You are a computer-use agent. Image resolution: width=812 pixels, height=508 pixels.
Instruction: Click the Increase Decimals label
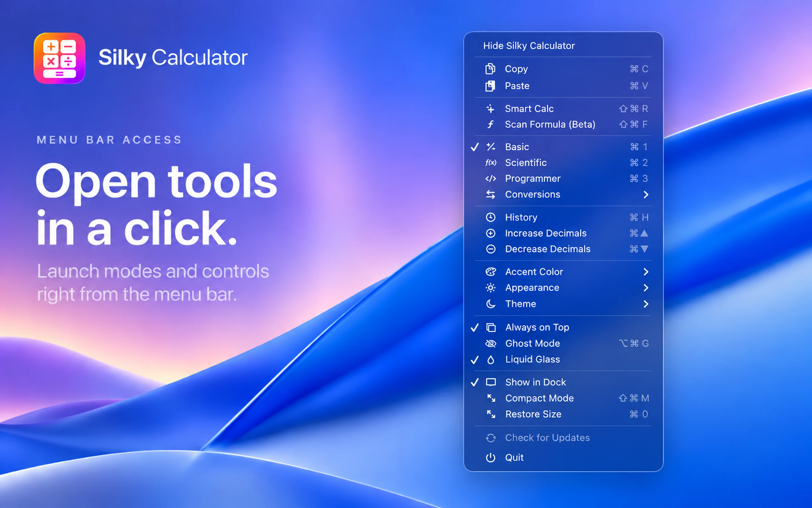click(x=546, y=233)
